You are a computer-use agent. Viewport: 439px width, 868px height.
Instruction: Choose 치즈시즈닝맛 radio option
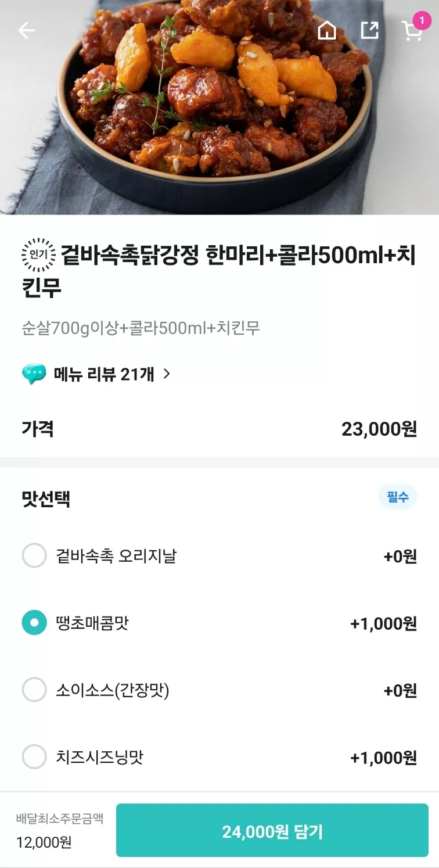(34, 757)
